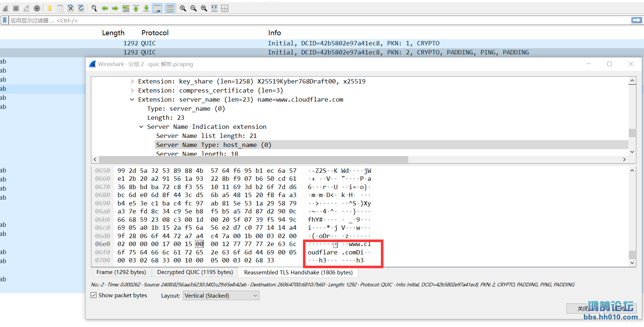Jump to the first packet
The image size is (644, 327).
(x=136, y=8)
